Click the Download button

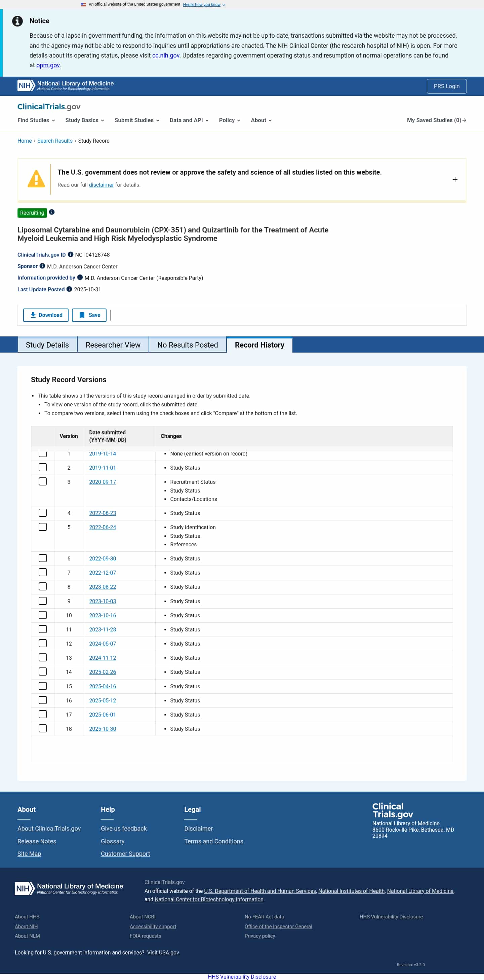tap(46, 315)
